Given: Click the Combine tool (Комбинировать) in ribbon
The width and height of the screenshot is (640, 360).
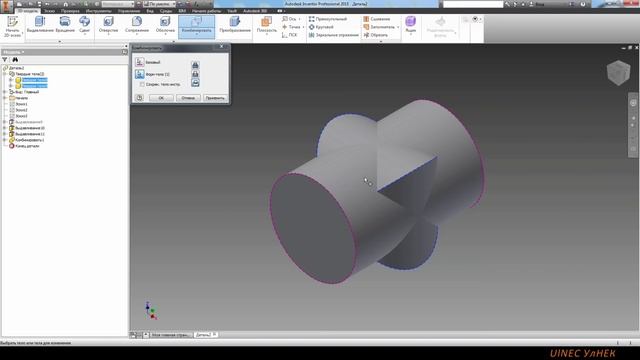Looking at the screenshot, I should point(196,26).
